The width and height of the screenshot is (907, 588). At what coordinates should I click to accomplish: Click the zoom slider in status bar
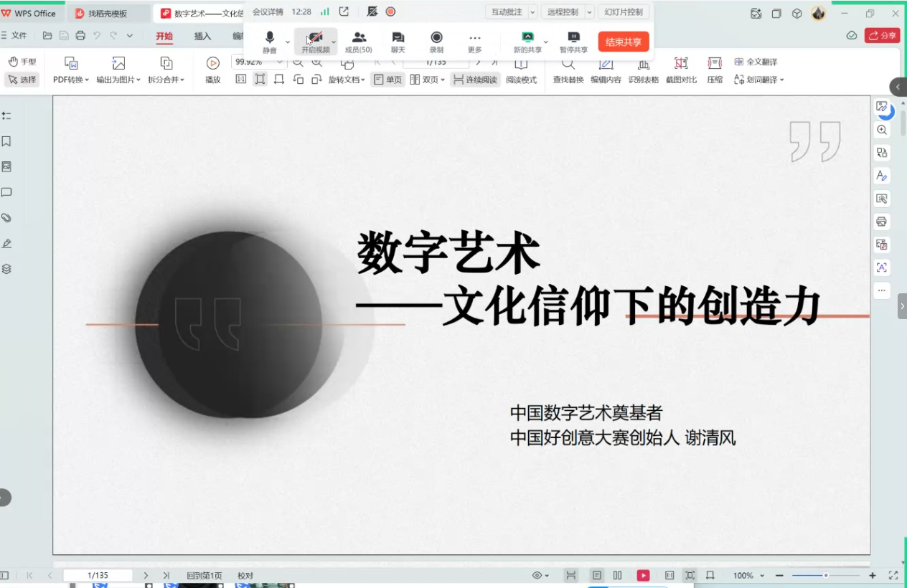coord(826,575)
